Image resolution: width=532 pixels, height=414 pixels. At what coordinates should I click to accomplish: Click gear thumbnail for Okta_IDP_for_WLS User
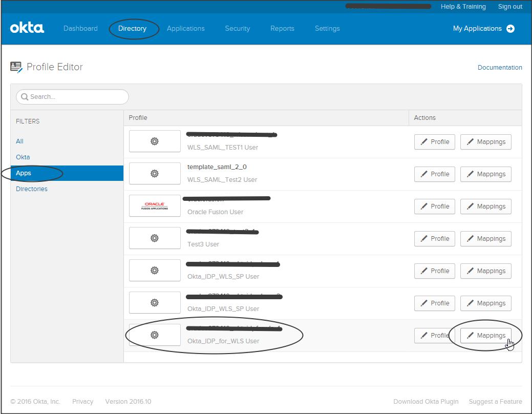pos(155,335)
